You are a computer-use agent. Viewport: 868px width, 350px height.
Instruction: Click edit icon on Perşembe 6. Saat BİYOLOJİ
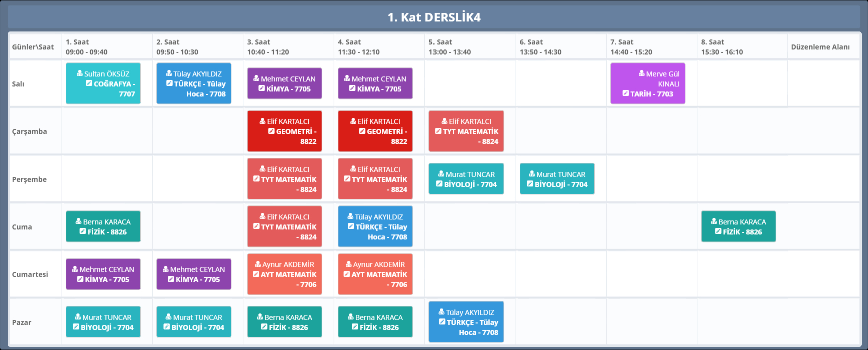(x=530, y=184)
